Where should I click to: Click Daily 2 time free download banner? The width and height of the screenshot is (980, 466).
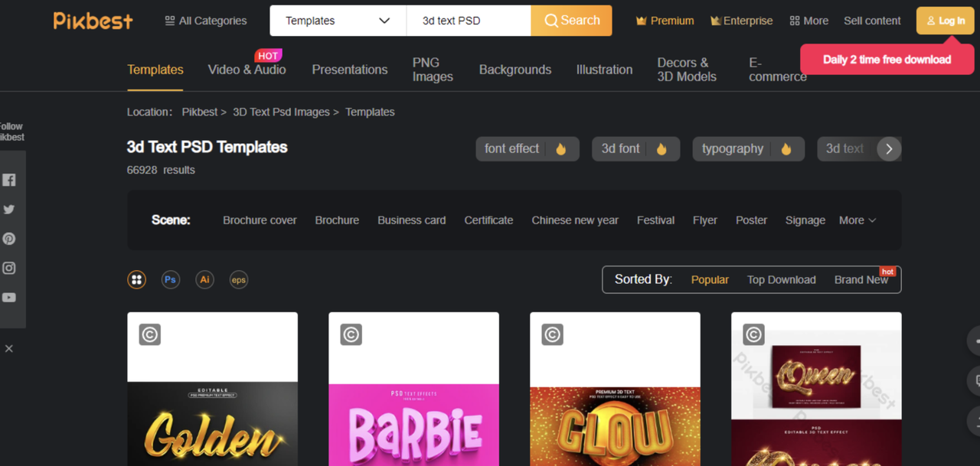point(887,60)
